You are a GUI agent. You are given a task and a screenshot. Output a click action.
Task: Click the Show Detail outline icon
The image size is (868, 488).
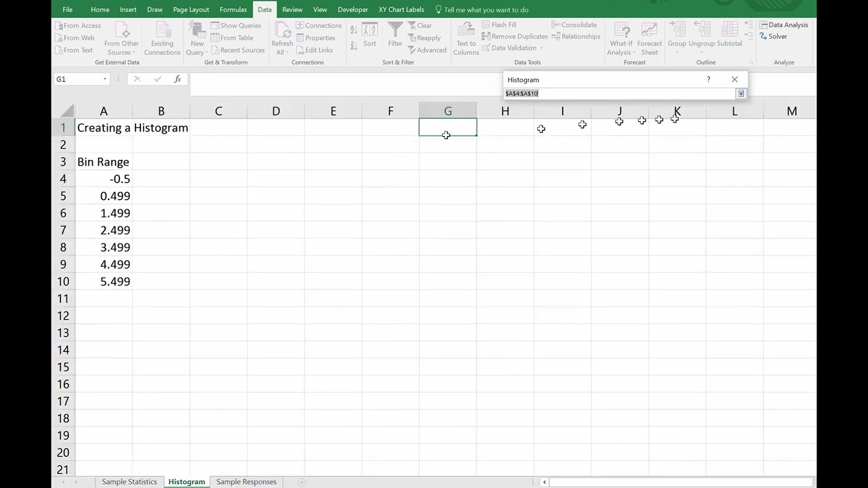pyautogui.click(x=747, y=24)
